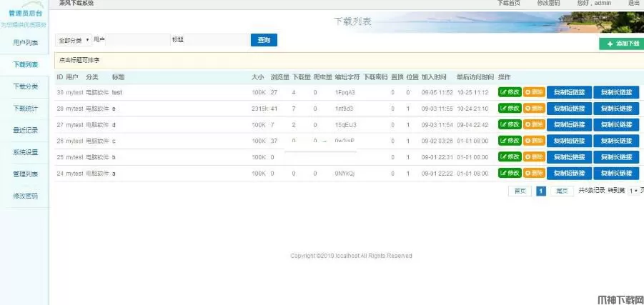Copy short link (复制短链接) for row test
The height and width of the screenshot is (305, 644).
point(570,92)
